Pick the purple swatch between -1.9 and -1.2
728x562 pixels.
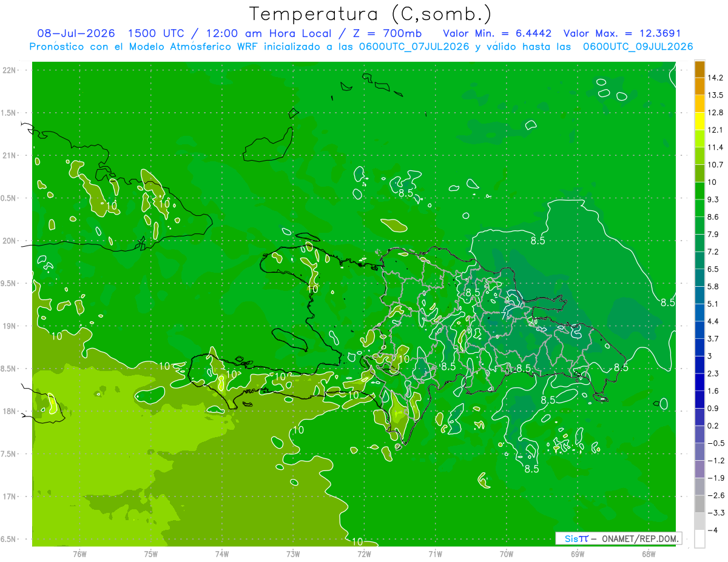[x=699, y=469]
